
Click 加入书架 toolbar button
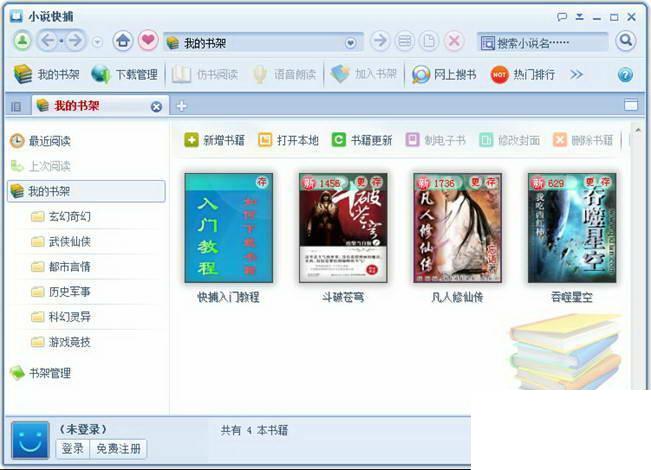click(364, 74)
